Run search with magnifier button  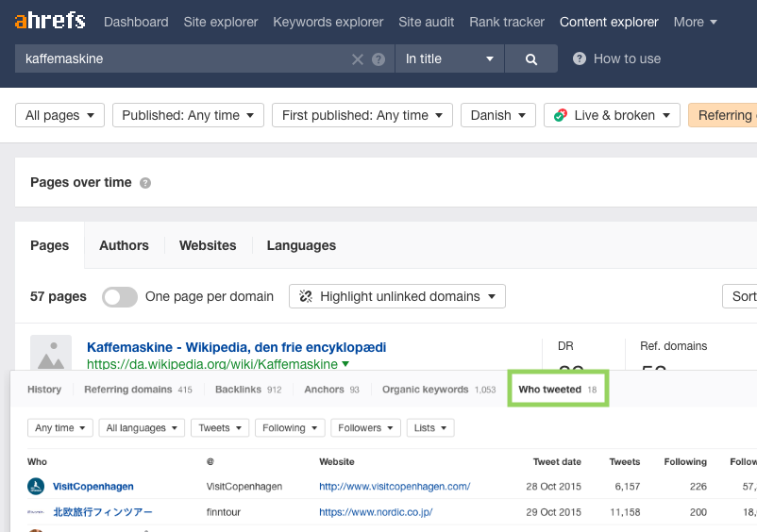point(531,58)
